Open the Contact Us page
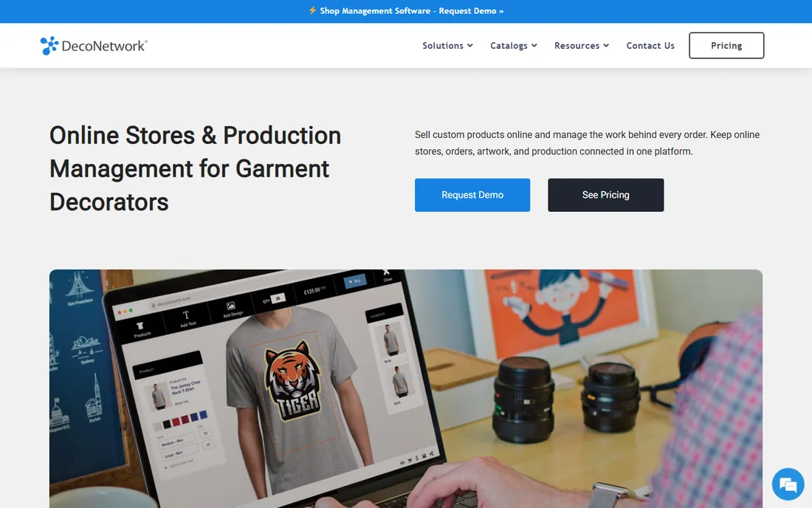This screenshot has width=812, height=508. [x=650, y=46]
